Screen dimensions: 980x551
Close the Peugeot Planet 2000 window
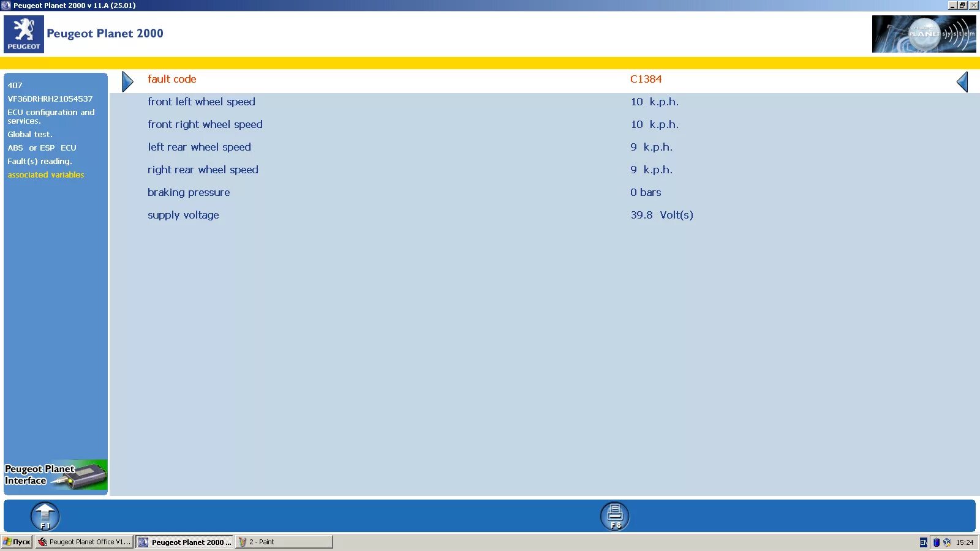pyautogui.click(x=974, y=5)
